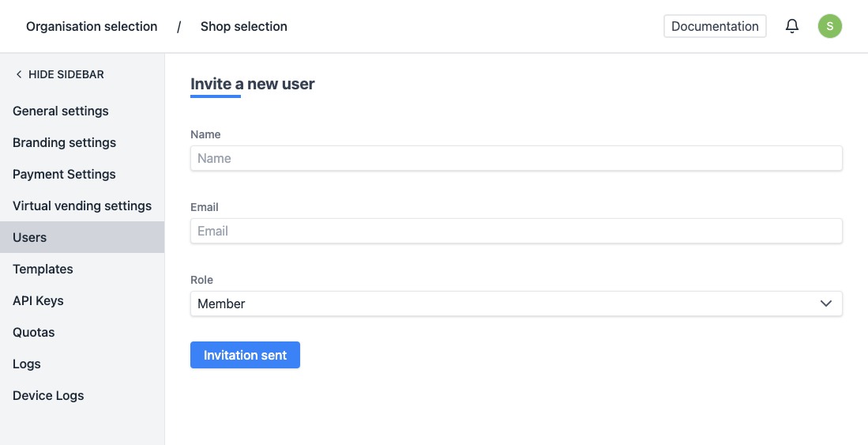Open the Member role selector

(x=505, y=304)
